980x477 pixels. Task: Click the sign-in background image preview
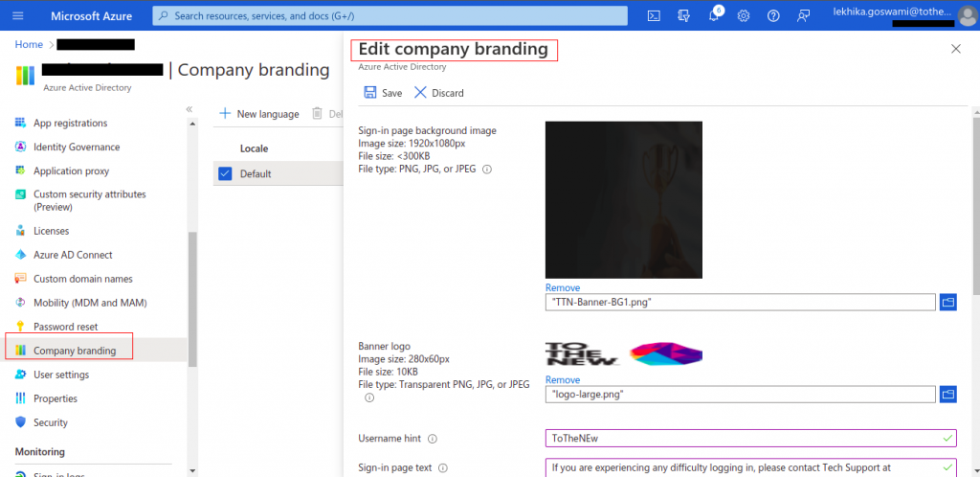point(624,199)
